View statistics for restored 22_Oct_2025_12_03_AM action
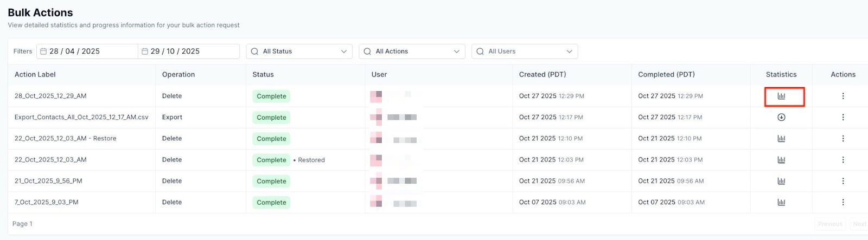The width and height of the screenshot is (868, 240). 781,160
